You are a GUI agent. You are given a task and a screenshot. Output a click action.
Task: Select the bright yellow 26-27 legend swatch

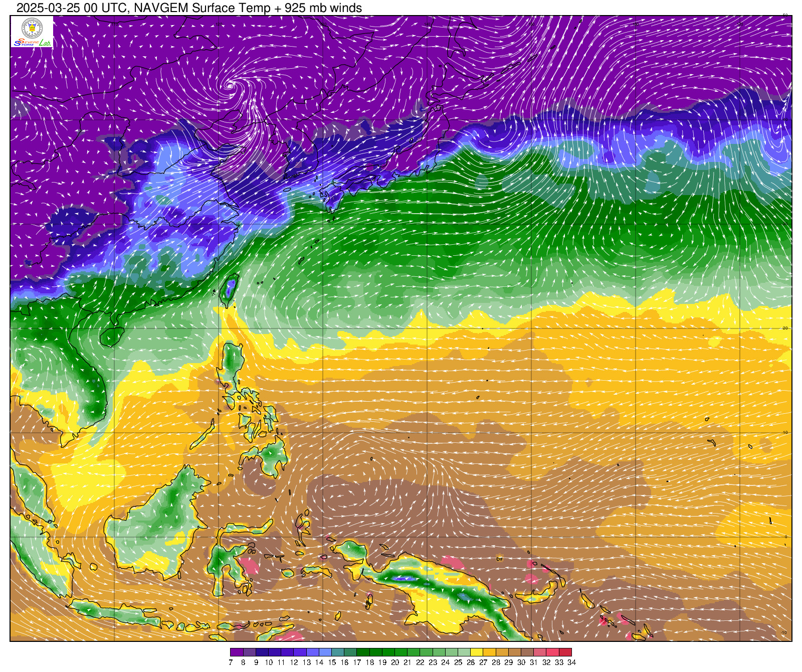pos(477,652)
